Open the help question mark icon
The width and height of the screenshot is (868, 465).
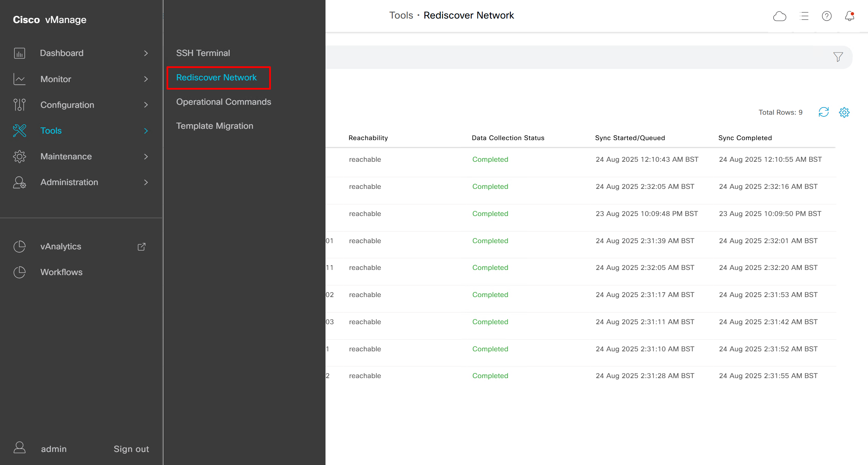click(826, 16)
